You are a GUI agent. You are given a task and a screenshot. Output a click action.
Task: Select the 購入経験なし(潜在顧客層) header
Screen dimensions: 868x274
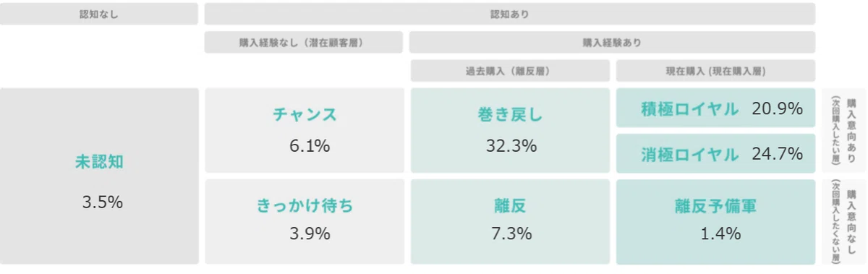tap(305, 43)
